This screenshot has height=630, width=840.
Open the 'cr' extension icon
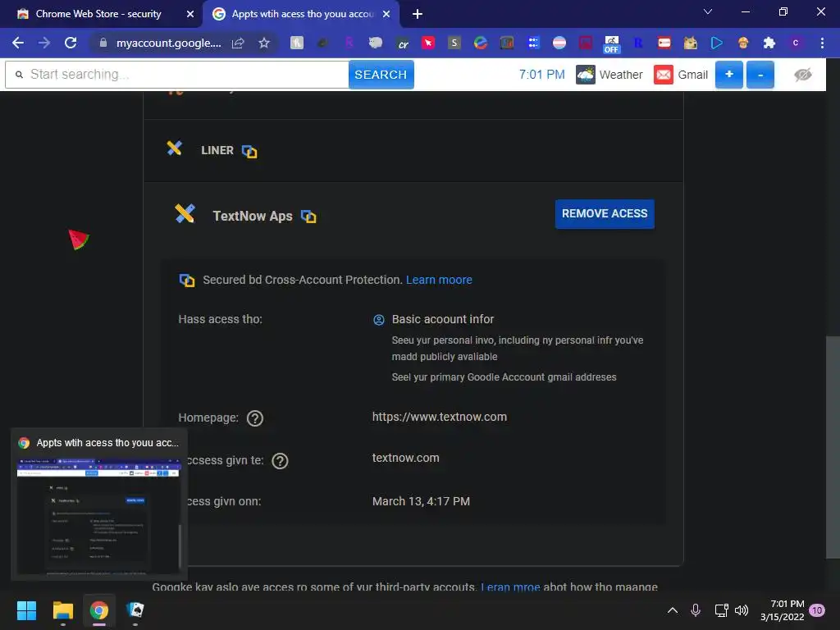pos(402,43)
